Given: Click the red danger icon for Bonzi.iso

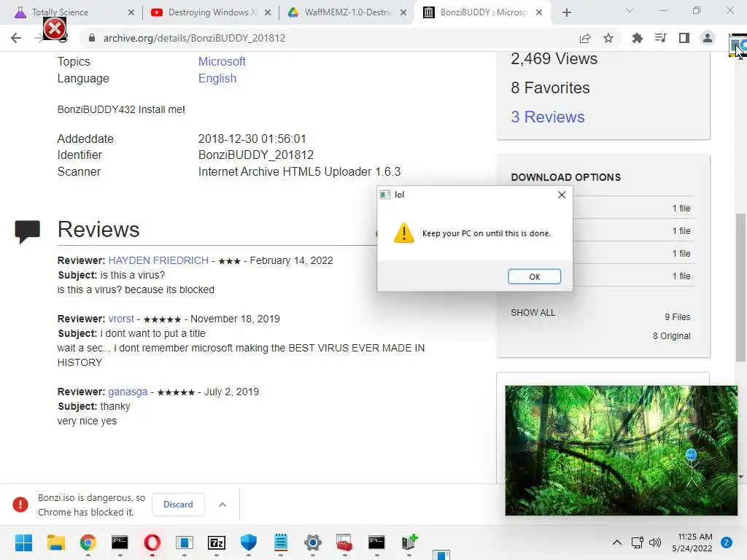Looking at the screenshot, I should click(x=20, y=505).
